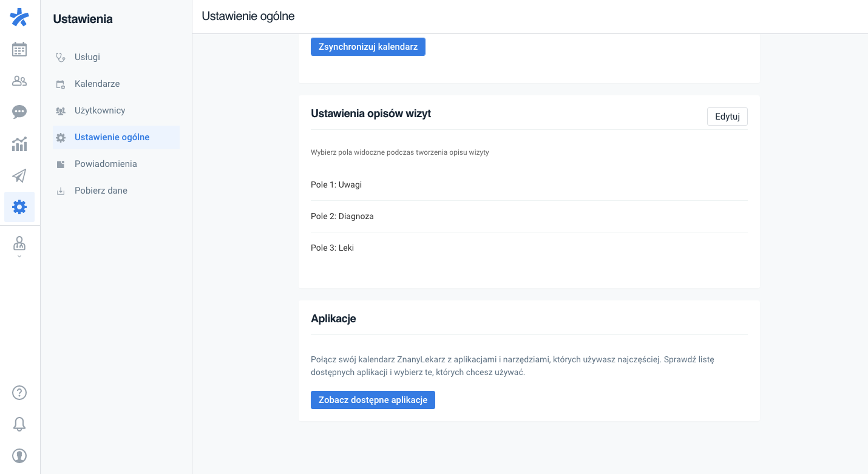Click the Ustawienia sidebar title

click(x=83, y=19)
